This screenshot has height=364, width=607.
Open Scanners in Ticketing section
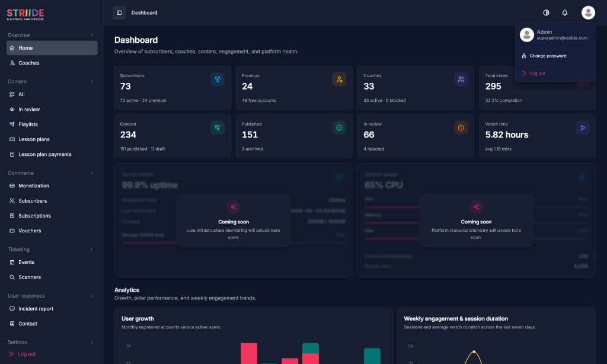pyautogui.click(x=52, y=277)
